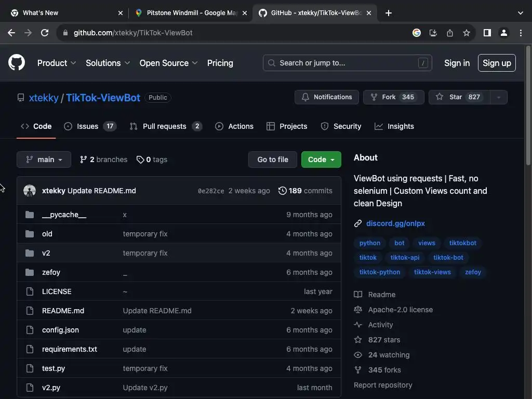Image resolution: width=532 pixels, height=399 pixels.
Task: Open the TikTok-ViewBot repository link
Action: 103,98
